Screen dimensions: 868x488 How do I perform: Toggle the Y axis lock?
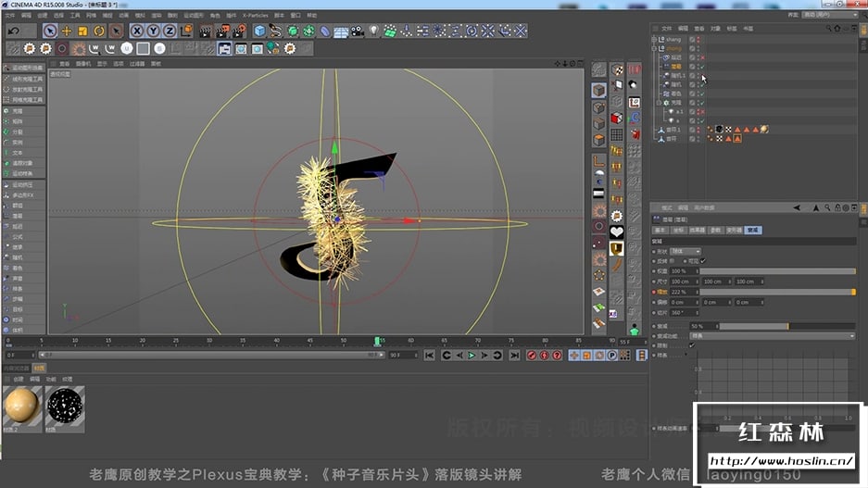click(x=154, y=31)
